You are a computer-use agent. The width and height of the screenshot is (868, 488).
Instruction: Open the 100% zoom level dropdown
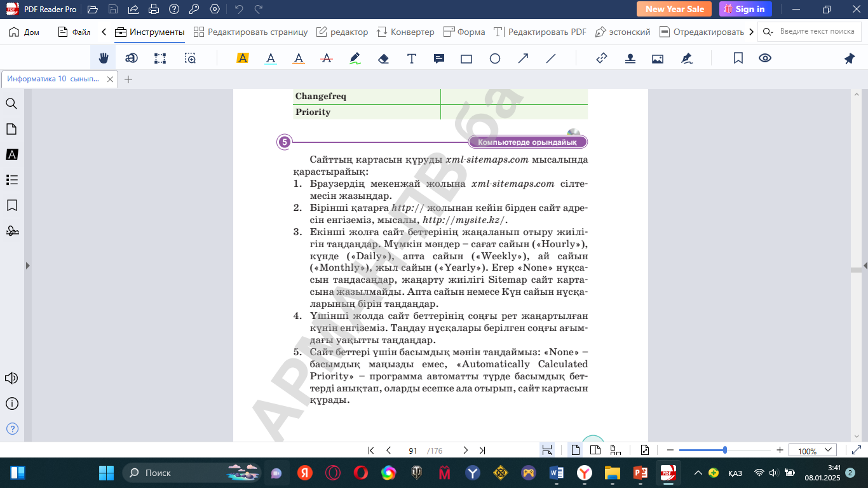pyautogui.click(x=812, y=451)
